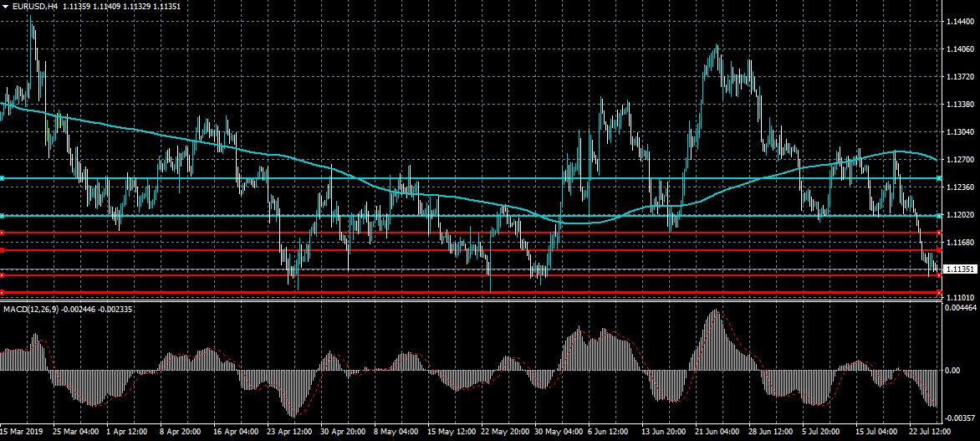Select the MACD(12,26,9) indicator label
This screenshot has width=980, height=441.
29,309
